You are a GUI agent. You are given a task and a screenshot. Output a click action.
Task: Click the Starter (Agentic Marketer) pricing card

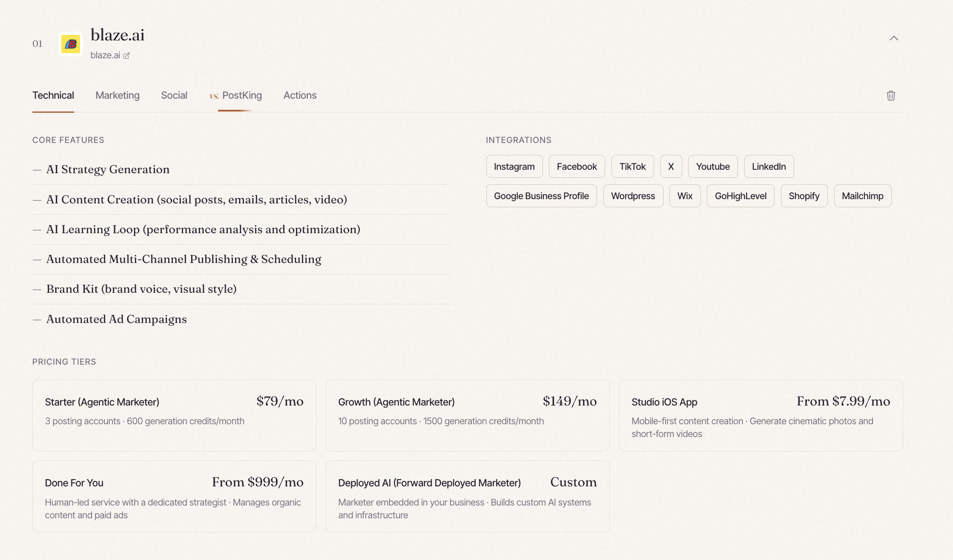click(x=174, y=415)
